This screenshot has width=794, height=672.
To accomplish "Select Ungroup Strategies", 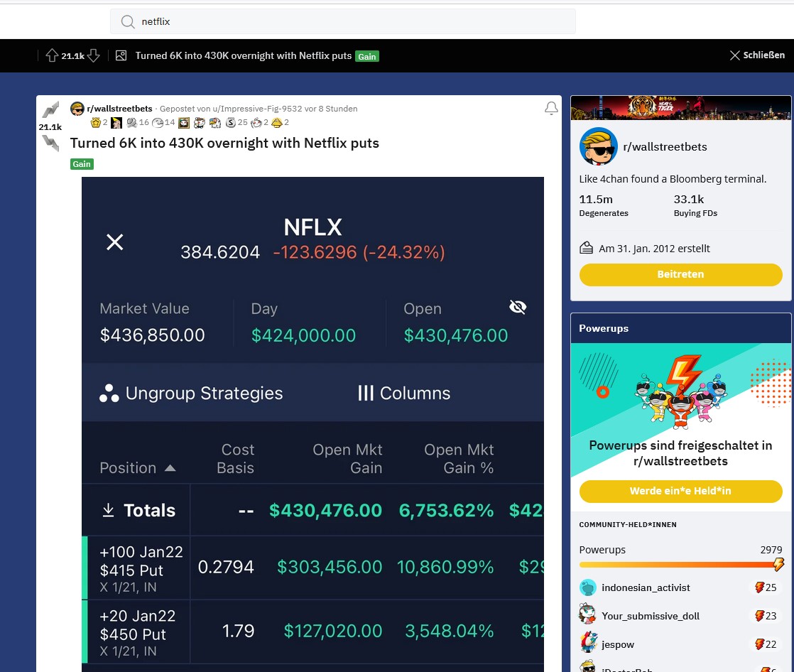I will 191,393.
